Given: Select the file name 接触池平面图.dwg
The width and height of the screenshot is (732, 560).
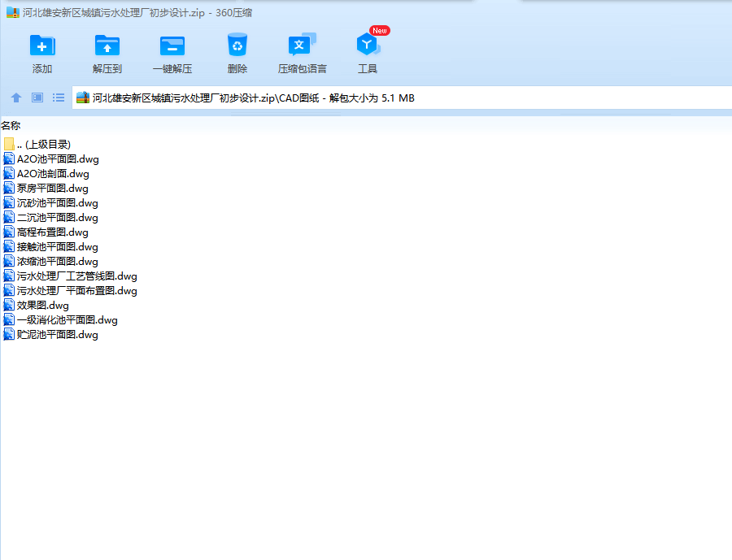Looking at the screenshot, I should pos(58,247).
